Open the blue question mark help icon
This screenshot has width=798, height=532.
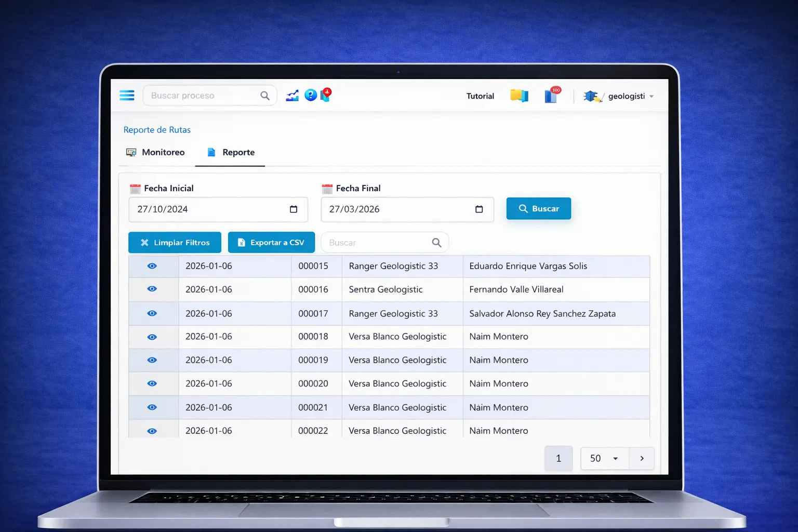pyautogui.click(x=311, y=95)
